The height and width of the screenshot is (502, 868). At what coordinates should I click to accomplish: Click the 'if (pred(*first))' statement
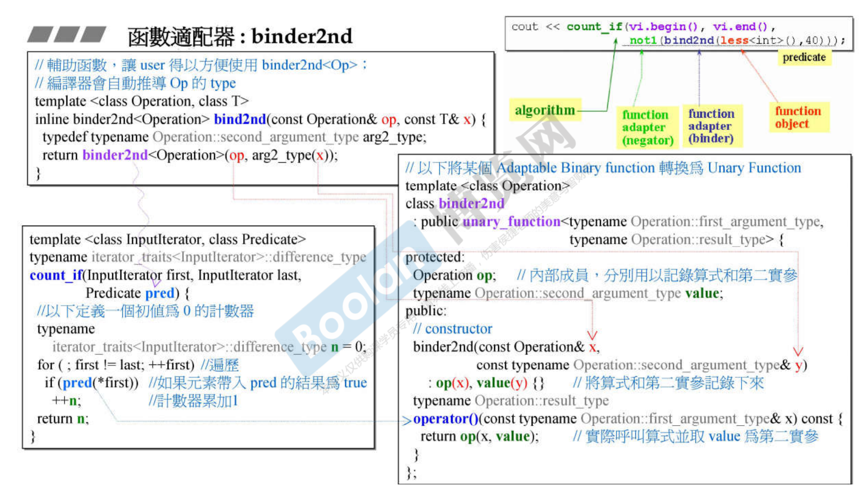(91, 383)
